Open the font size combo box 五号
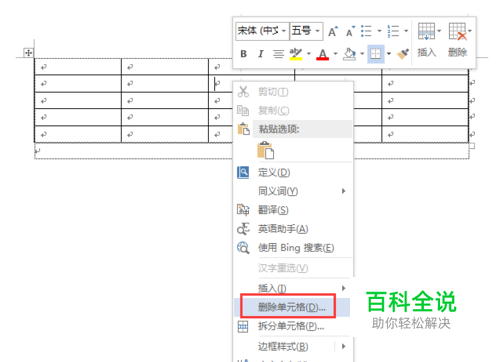This screenshot has width=500, height=362. [306, 31]
